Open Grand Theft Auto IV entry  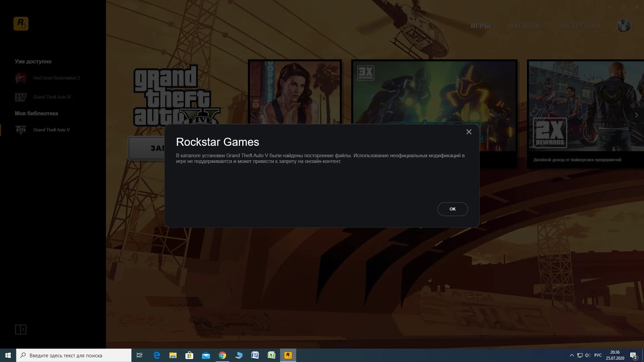[x=52, y=97]
